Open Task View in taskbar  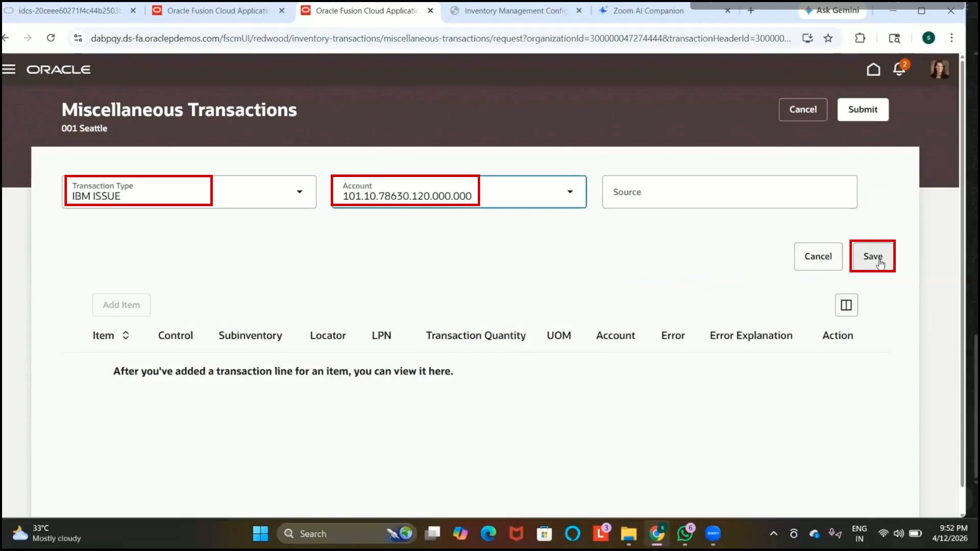pyautogui.click(x=432, y=534)
